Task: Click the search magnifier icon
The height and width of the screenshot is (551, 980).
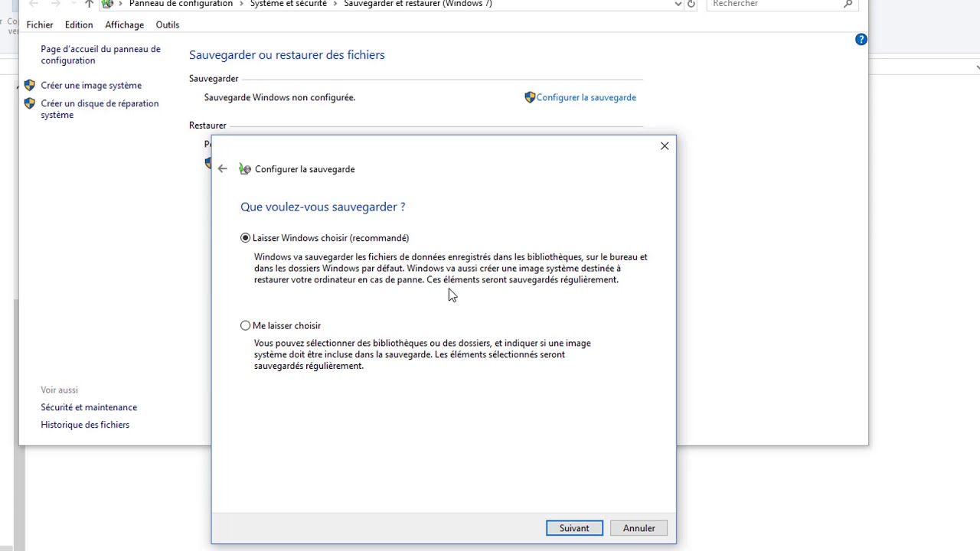Action: pyautogui.click(x=848, y=4)
